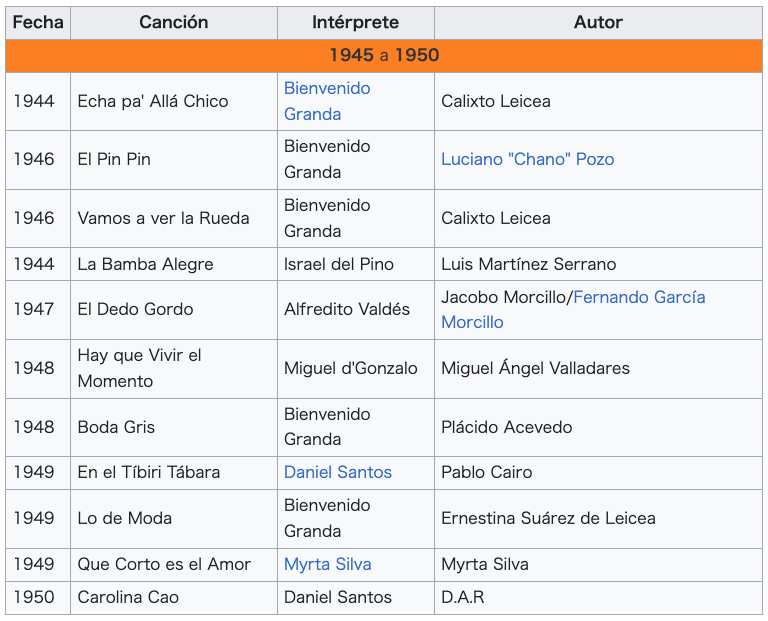This screenshot has height=621, width=768.
Task: Open the Bienvenido Granda link
Action: (327, 101)
